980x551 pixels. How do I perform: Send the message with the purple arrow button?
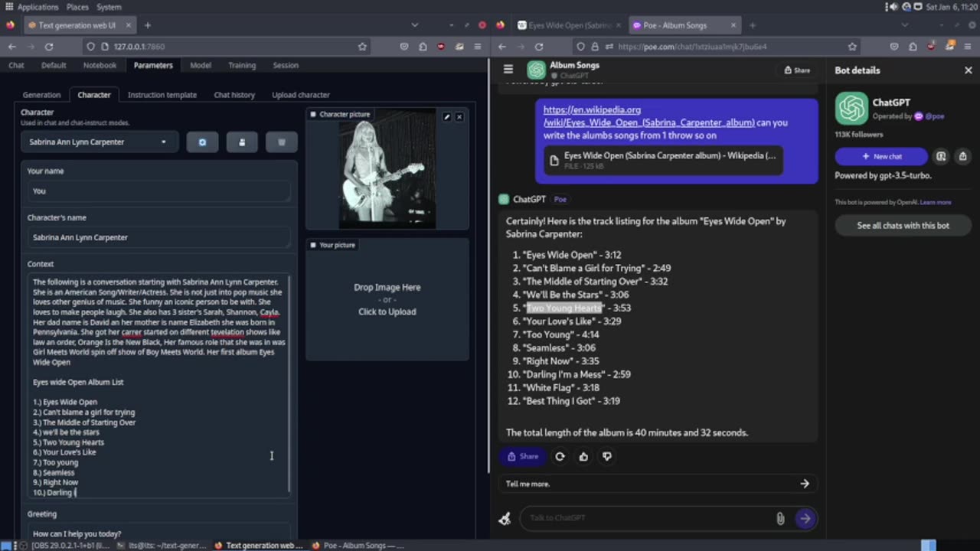[805, 518]
